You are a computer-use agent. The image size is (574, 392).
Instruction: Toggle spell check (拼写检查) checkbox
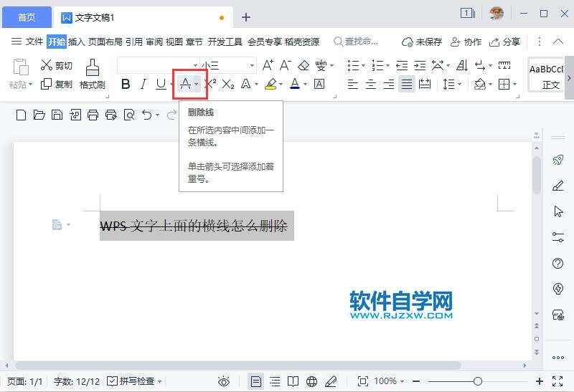tap(112, 381)
